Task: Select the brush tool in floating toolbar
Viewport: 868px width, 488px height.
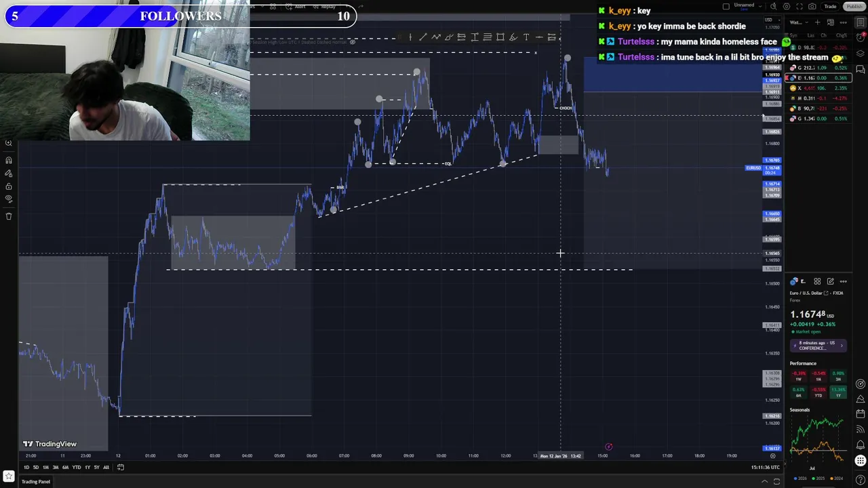Action: click(449, 37)
